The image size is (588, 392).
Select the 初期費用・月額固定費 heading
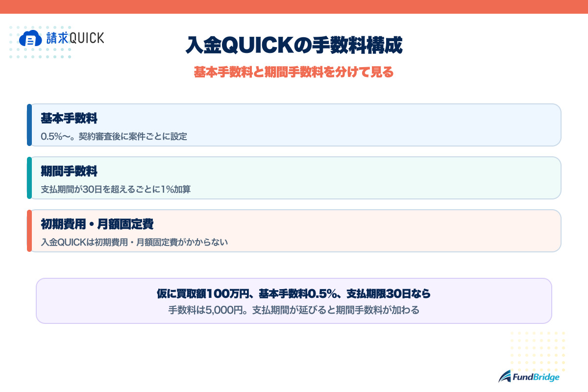(x=97, y=224)
